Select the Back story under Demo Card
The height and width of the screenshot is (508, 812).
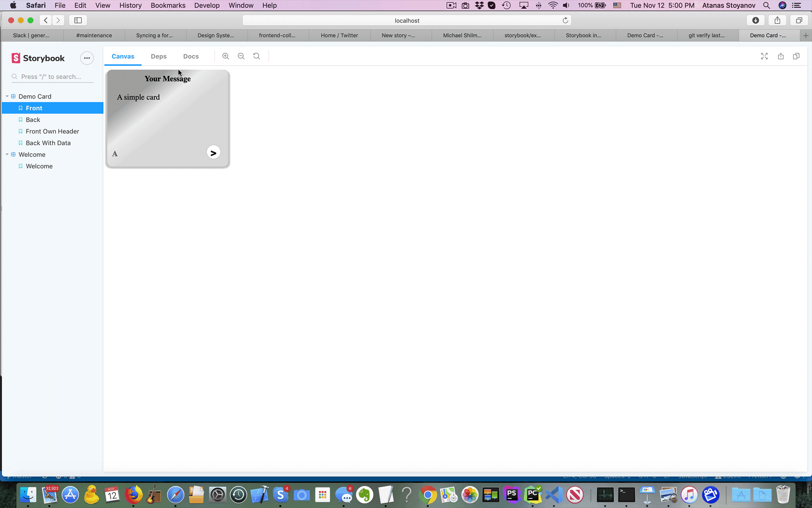pos(33,120)
